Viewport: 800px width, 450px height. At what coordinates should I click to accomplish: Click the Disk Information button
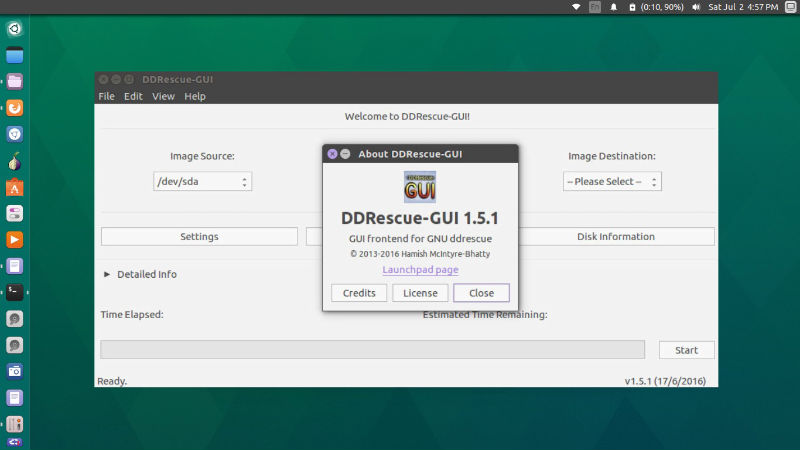pyautogui.click(x=616, y=237)
